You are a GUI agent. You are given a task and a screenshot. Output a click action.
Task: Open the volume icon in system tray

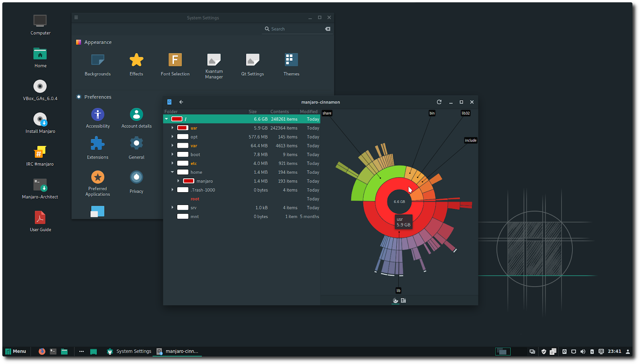[583, 352]
